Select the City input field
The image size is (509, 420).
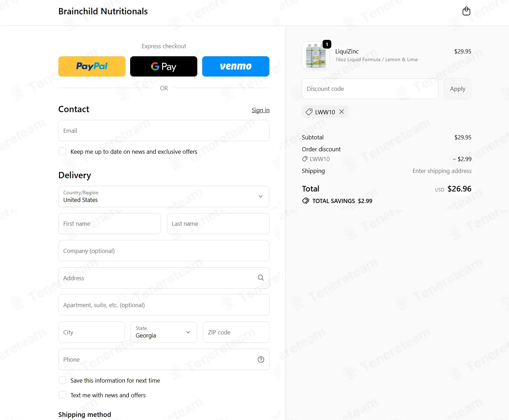point(92,332)
